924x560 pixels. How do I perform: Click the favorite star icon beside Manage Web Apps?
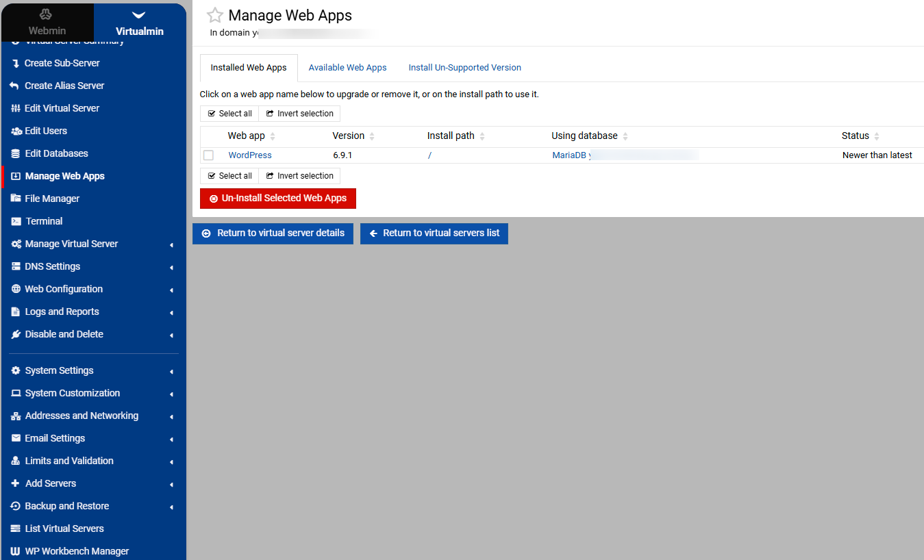coord(215,15)
